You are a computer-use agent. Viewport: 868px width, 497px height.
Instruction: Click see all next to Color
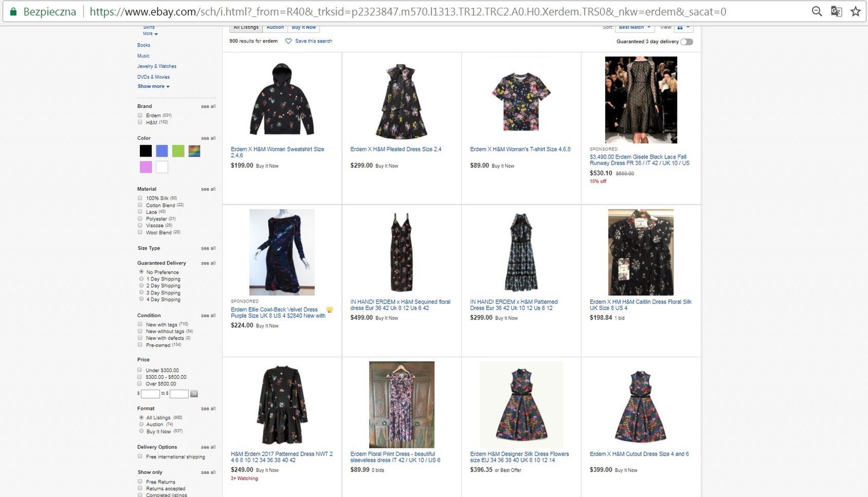tap(208, 138)
